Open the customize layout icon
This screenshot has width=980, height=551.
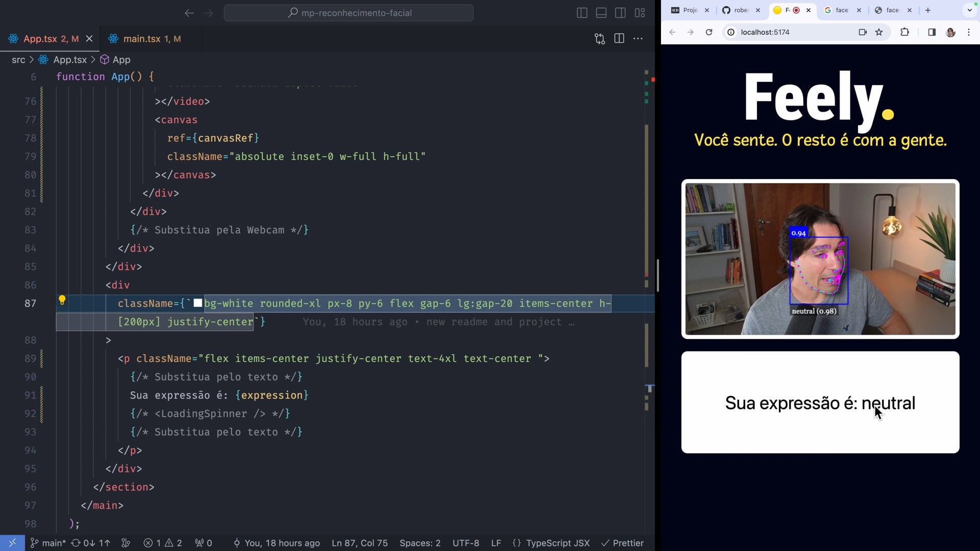coord(640,13)
